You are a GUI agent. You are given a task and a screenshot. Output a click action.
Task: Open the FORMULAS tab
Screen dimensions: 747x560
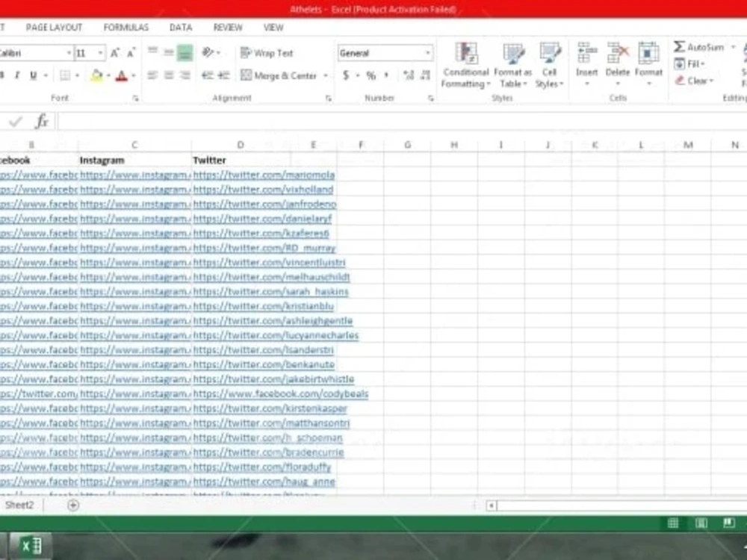pyautogui.click(x=125, y=28)
